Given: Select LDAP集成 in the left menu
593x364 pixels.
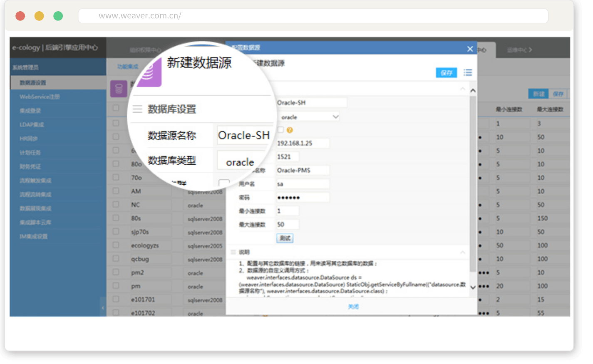Looking at the screenshot, I should [x=32, y=124].
